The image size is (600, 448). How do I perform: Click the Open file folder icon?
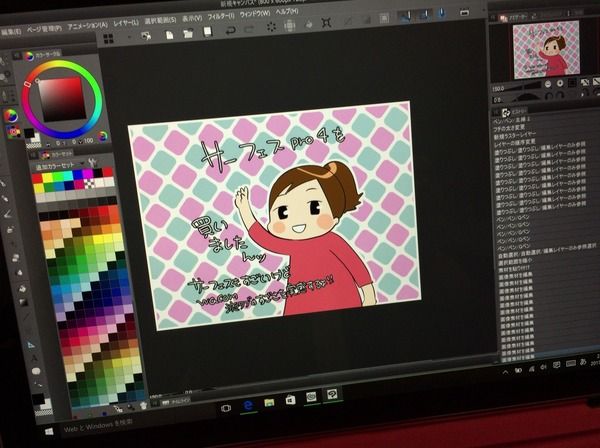pyautogui.click(x=188, y=33)
